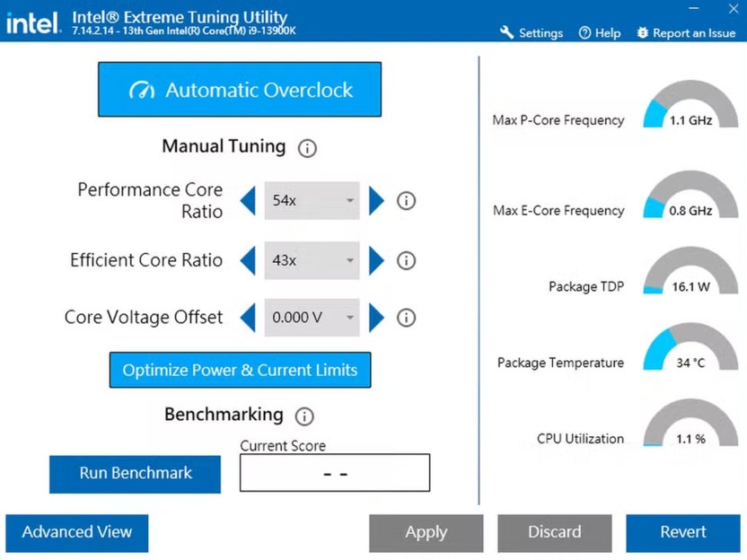Increase Performance Core Ratio with right arrow
Viewport: 747px width, 560px height.
(376, 201)
